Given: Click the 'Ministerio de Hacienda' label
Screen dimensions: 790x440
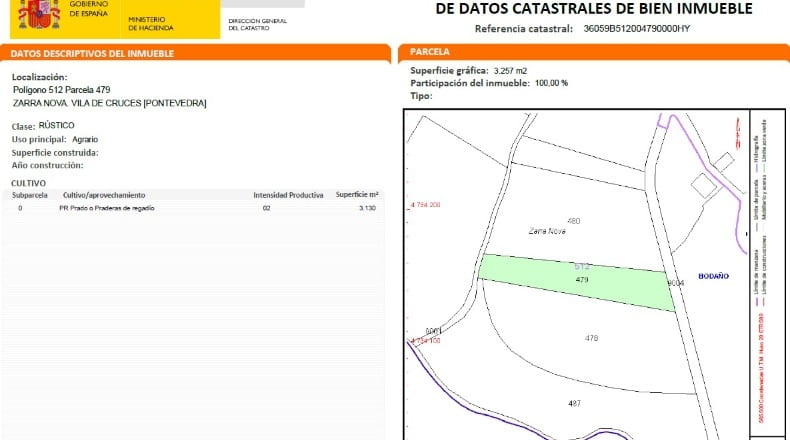Looking at the screenshot, I should click(151, 24).
